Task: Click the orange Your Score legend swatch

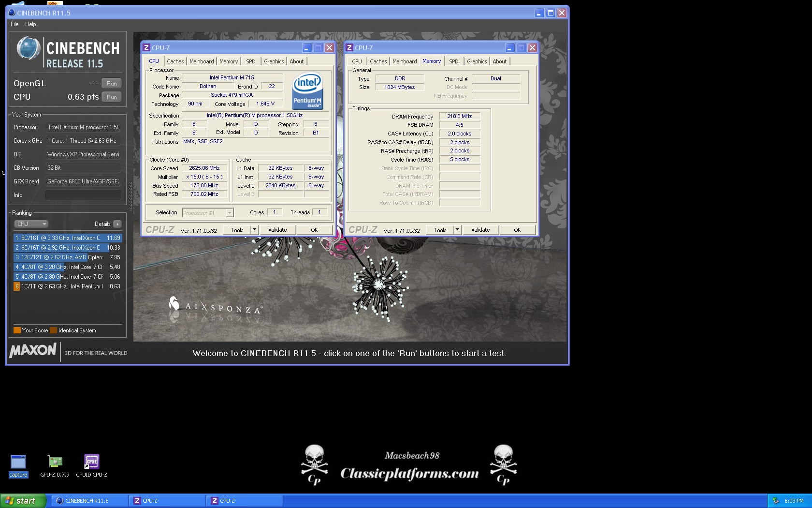Action: pyautogui.click(x=17, y=330)
